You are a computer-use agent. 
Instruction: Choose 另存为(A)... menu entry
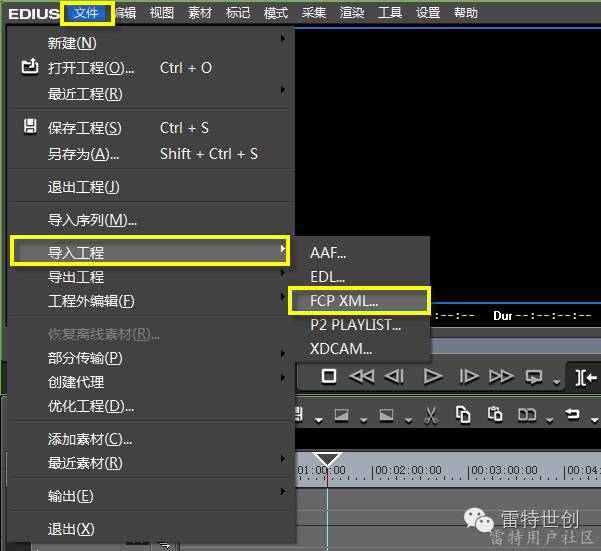click(x=151, y=154)
